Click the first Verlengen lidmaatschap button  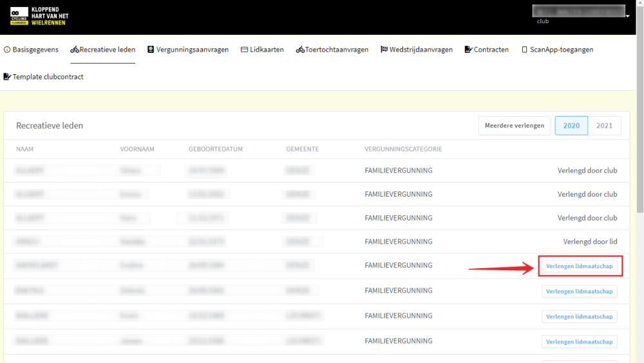[x=579, y=266]
